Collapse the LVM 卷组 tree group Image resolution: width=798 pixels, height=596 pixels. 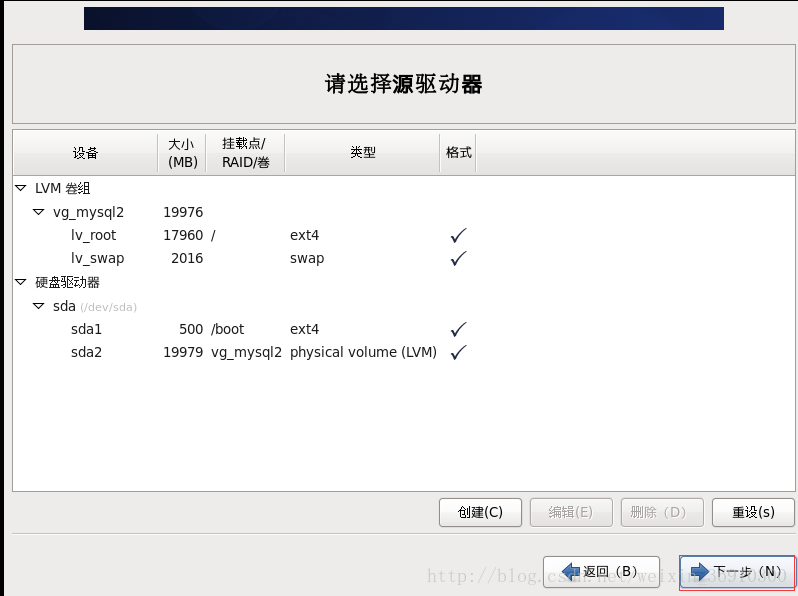21,188
